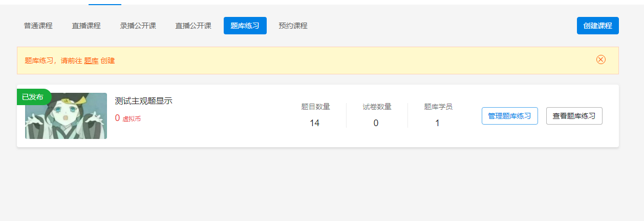The height and width of the screenshot is (221, 644).
Task: Click the 题目数量 count of 14
Action: point(315,123)
